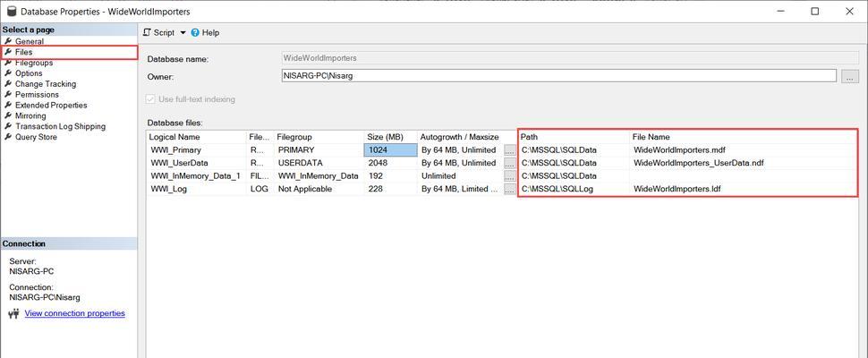
Task: Click WideWorldImporters.mdf file name
Action: (679, 150)
